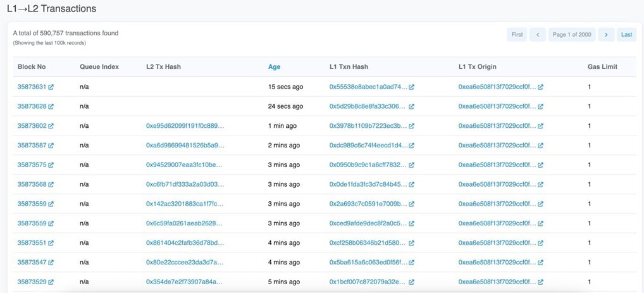Click external link icon next to block 35873602
This screenshot has height=293, width=644.
(x=51, y=126)
